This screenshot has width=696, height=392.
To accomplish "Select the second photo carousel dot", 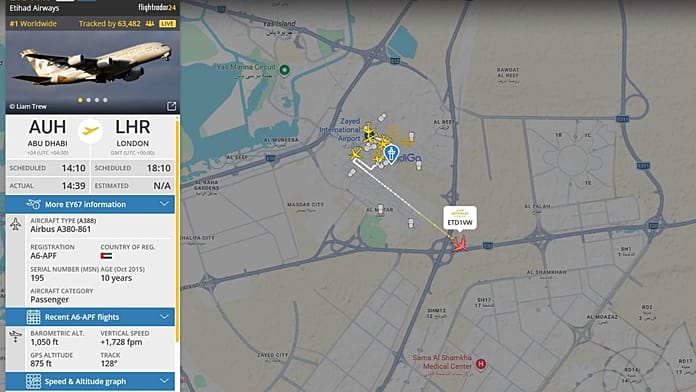I will click(x=89, y=100).
